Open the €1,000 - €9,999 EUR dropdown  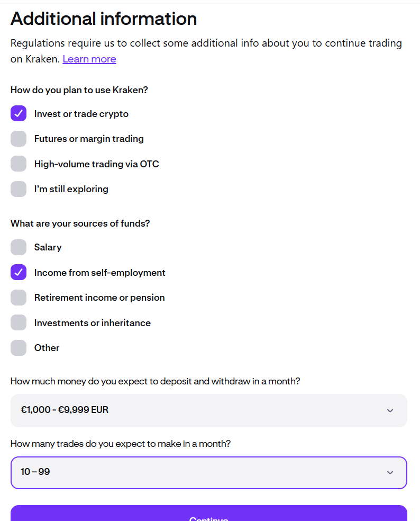coord(208,410)
